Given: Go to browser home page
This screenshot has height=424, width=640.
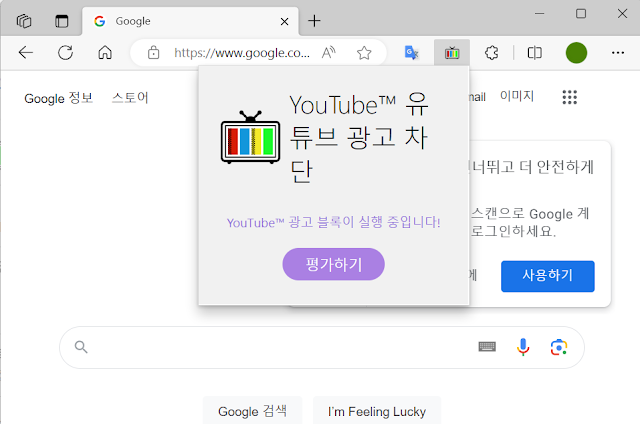Looking at the screenshot, I should pos(105,53).
